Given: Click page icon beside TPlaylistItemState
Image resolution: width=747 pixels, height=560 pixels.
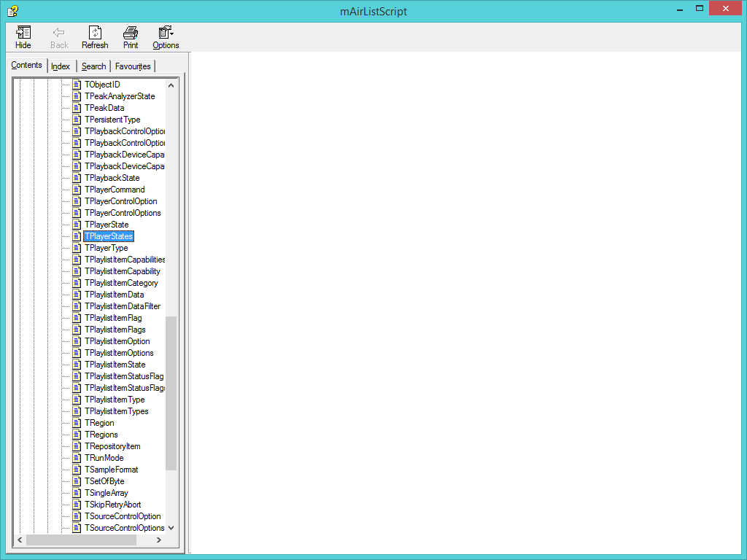Looking at the screenshot, I should [77, 365].
